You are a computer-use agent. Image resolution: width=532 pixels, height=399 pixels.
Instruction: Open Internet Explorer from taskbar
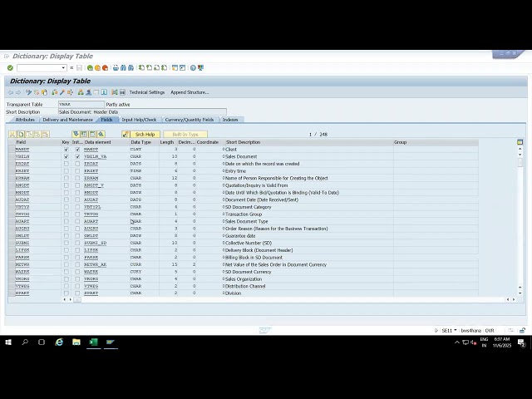[x=59, y=342]
